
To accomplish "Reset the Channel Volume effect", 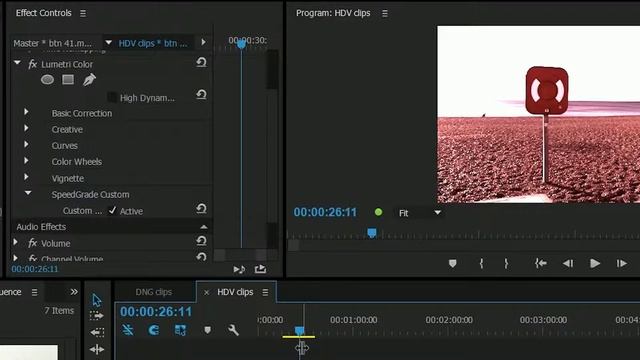I will [x=201, y=257].
